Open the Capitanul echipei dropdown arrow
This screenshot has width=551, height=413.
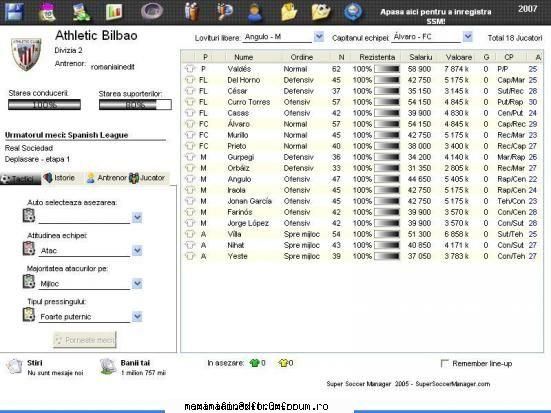pyautogui.click(x=468, y=37)
